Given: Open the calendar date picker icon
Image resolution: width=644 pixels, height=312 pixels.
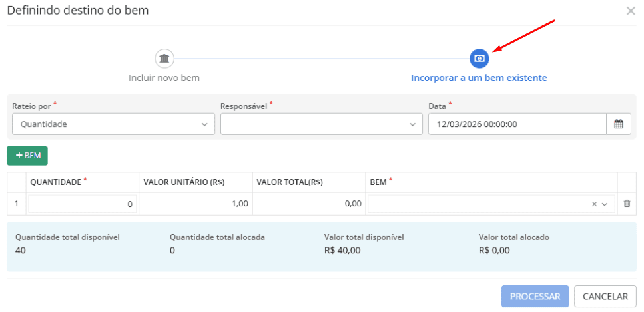Looking at the screenshot, I should click(618, 124).
